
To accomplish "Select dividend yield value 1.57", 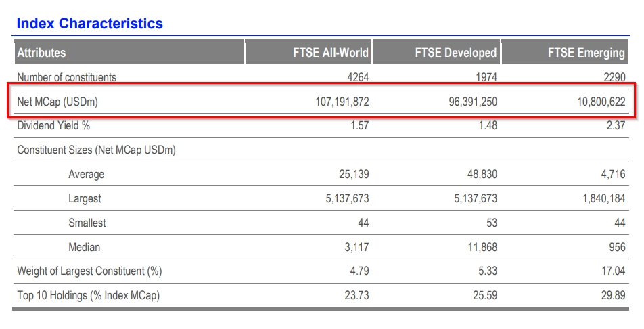I will [360, 125].
